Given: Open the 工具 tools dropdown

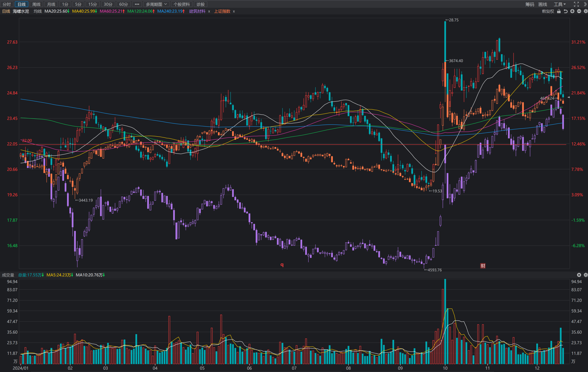Looking at the screenshot, I should pyautogui.click(x=560, y=4).
